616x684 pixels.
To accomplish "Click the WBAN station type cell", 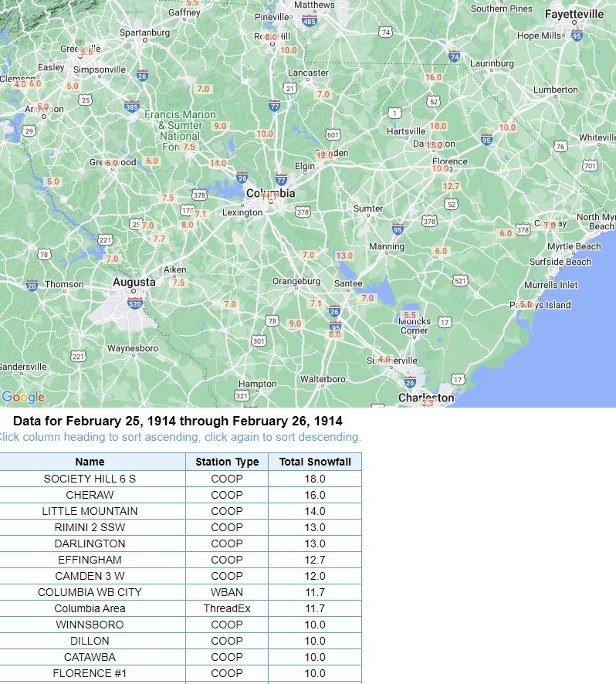I will pos(227,592).
